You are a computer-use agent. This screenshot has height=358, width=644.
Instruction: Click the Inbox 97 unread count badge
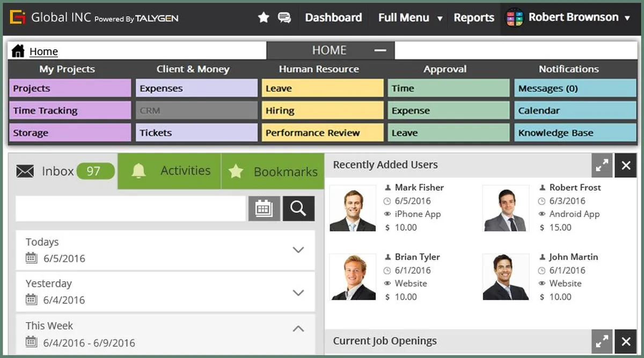[96, 171]
